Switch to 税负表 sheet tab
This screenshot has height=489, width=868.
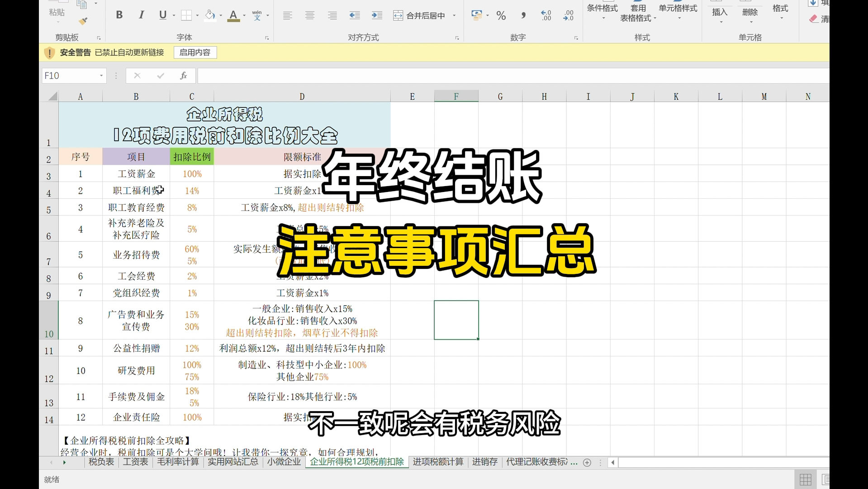pyautogui.click(x=101, y=462)
